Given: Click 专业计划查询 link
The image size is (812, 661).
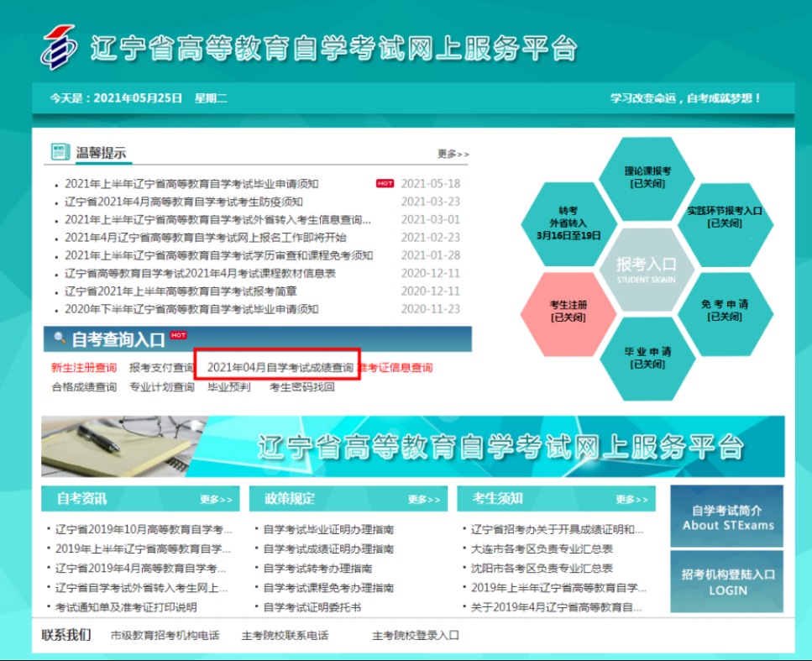Looking at the screenshot, I should coord(161,387).
